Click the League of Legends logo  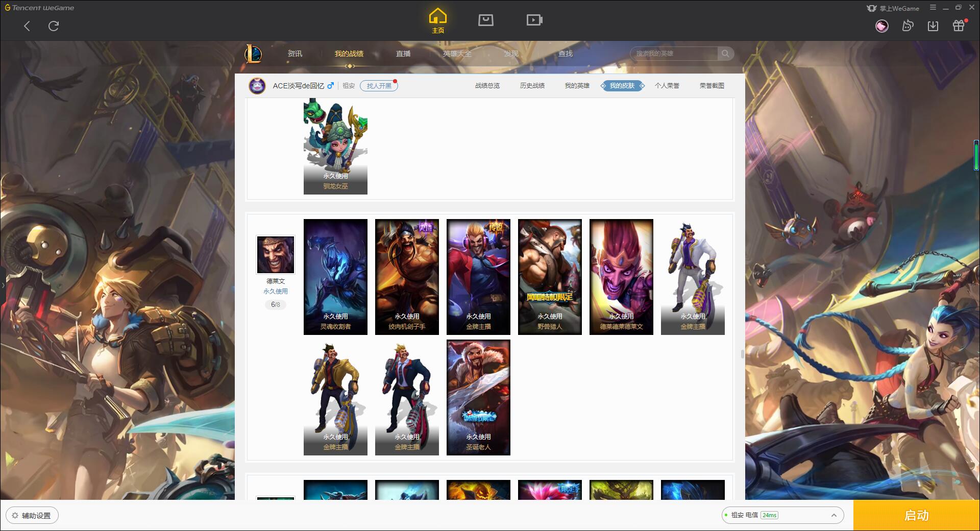[x=253, y=54]
